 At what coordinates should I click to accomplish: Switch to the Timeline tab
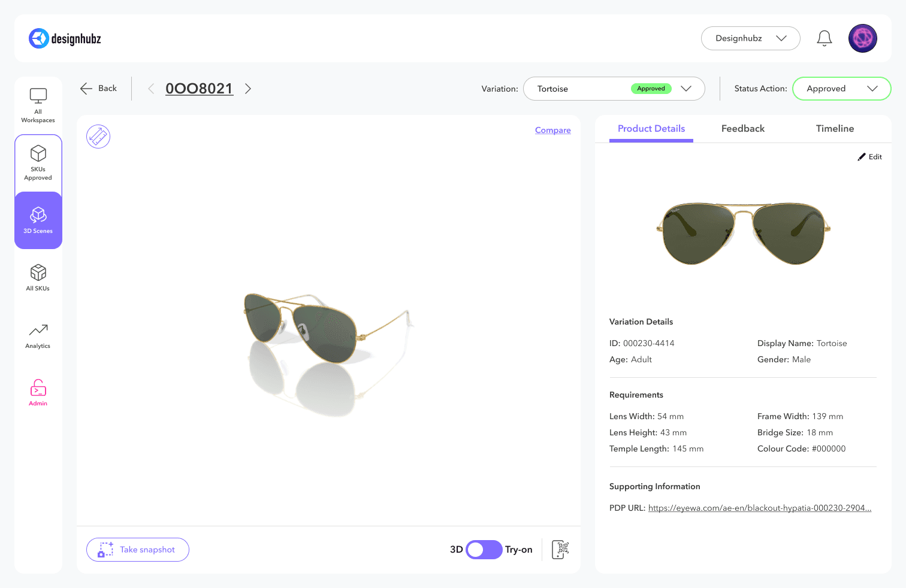[835, 129]
